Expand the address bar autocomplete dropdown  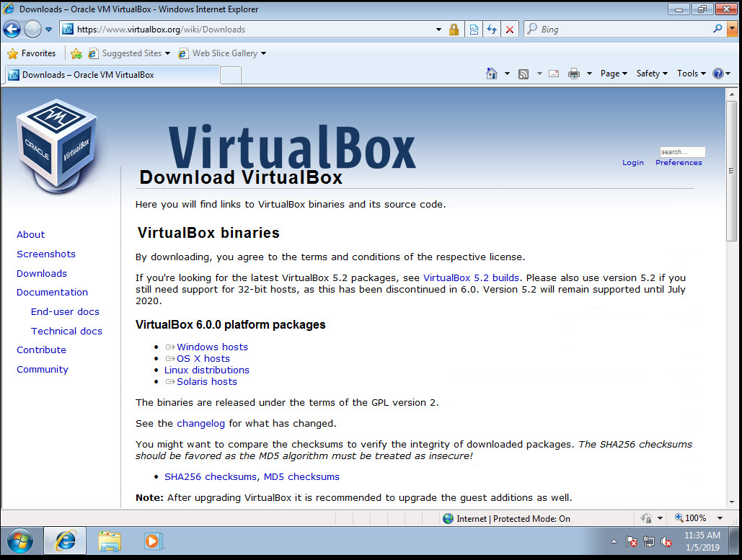[x=438, y=30]
